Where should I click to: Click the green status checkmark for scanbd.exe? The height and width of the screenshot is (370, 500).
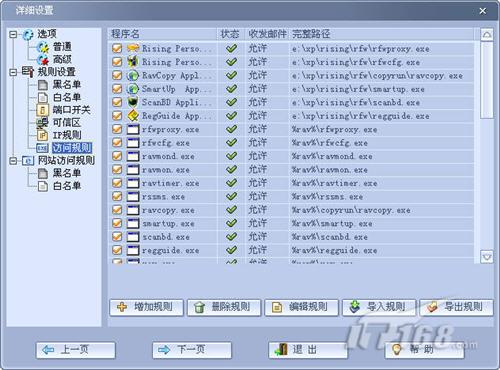tap(231, 236)
